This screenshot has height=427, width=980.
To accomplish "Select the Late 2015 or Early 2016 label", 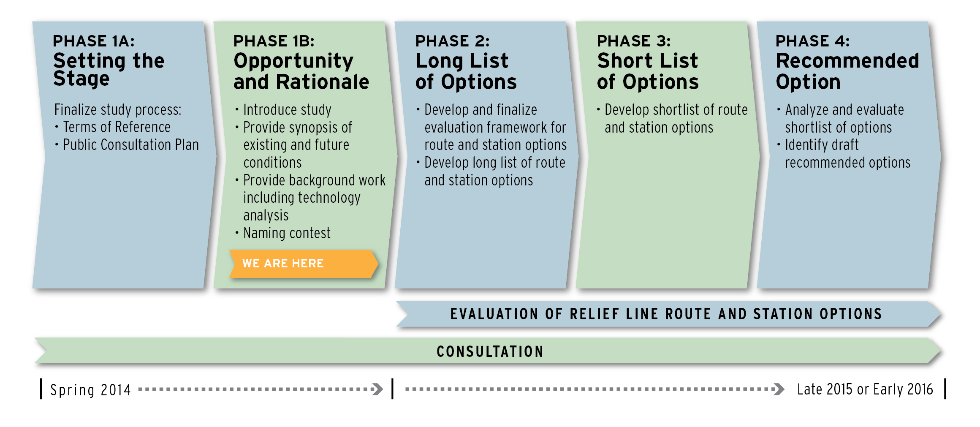I will (x=865, y=389).
